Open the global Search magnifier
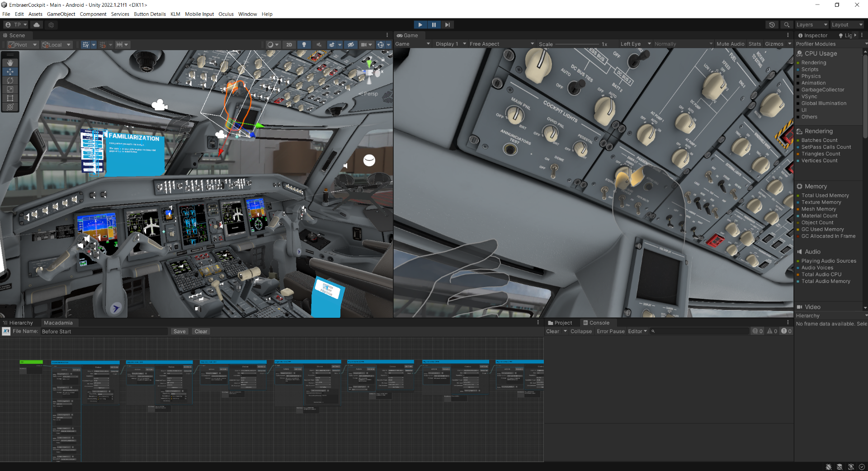868x471 pixels. click(x=787, y=25)
